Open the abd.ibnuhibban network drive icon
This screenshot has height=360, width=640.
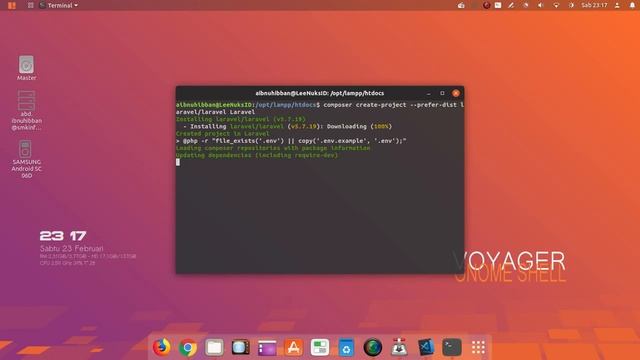[27, 110]
